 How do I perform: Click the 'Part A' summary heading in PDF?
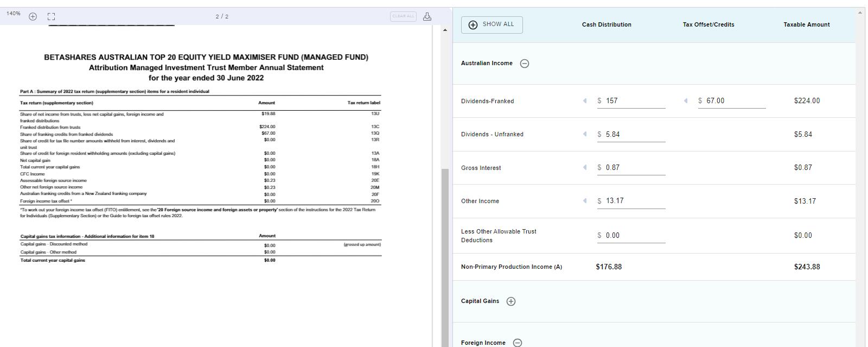114,92
